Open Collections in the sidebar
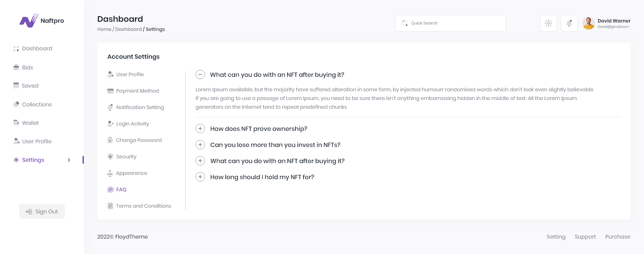The width and height of the screenshot is (644, 254). pyautogui.click(x=37, y=104)
